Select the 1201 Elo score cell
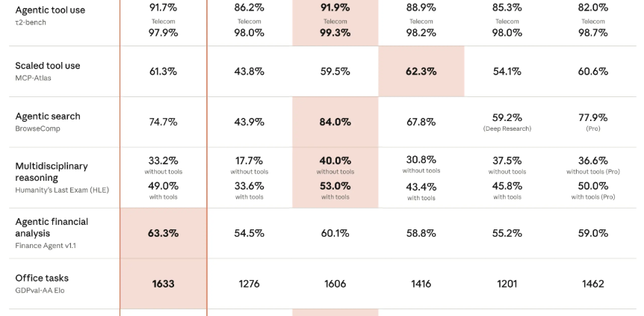The image size is (644, 316). click(x=507, y=284)
